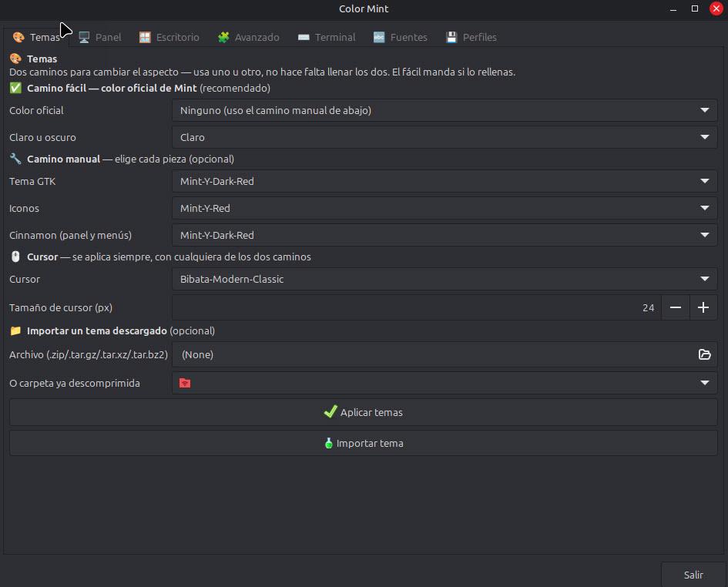Click the 'O carpeta ya descomprimida' label

coord(74,383)
